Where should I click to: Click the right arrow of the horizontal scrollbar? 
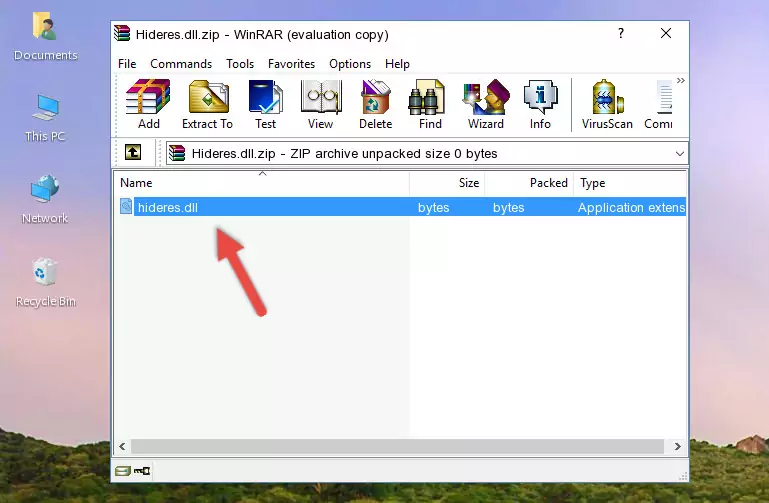[x=677, y=446]
